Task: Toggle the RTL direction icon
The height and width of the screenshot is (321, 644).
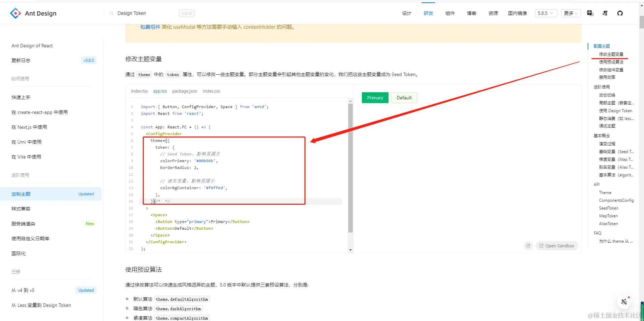Action: (x=605, y=13)
